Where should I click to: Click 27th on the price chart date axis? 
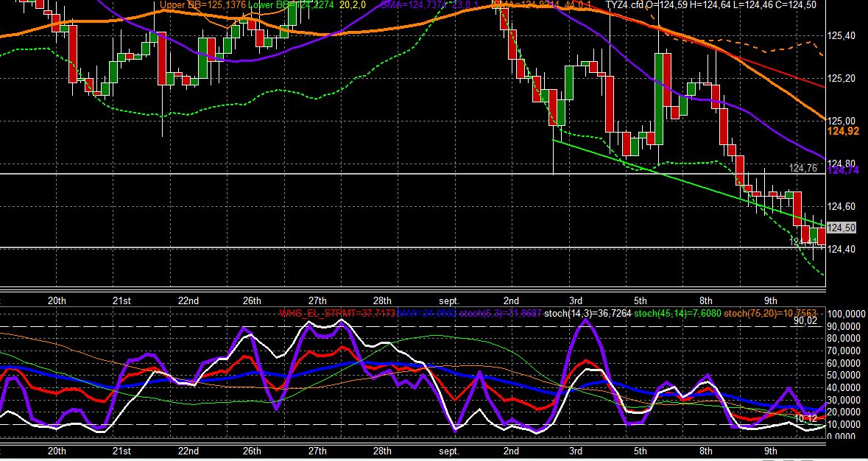click(x=317, y=300)
